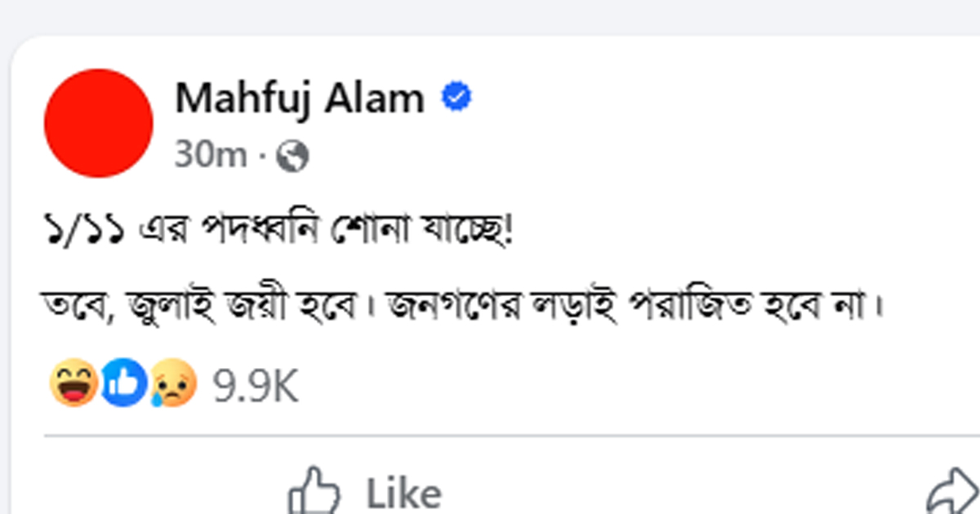Click the globe public audience icon
Screen dimensions: 980x514
(x=293, y=156)
